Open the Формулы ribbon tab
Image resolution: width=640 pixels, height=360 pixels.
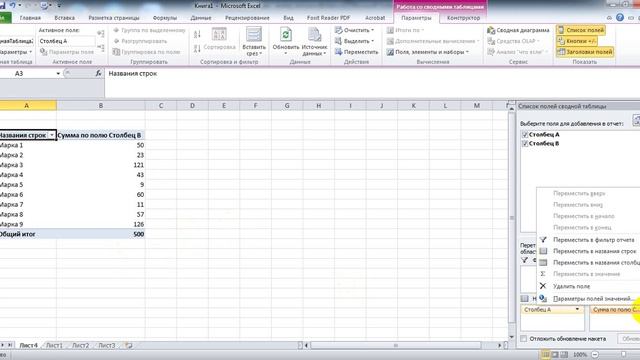tap(165, 18)
